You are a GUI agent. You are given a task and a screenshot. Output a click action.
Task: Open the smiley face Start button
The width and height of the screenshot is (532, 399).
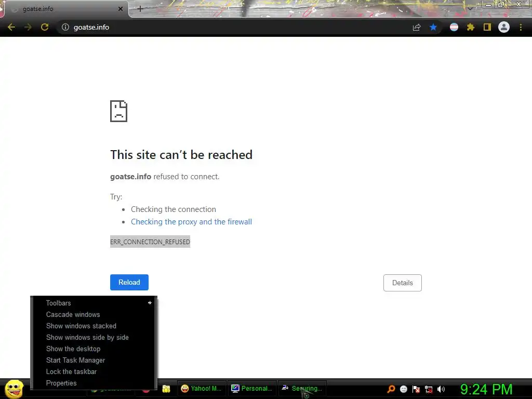pos(14,389)
